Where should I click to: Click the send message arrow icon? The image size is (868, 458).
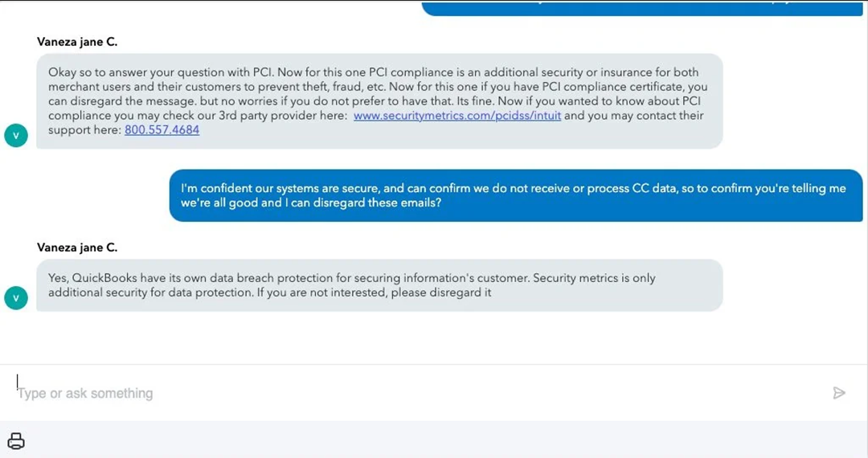[x=839, y=393]
